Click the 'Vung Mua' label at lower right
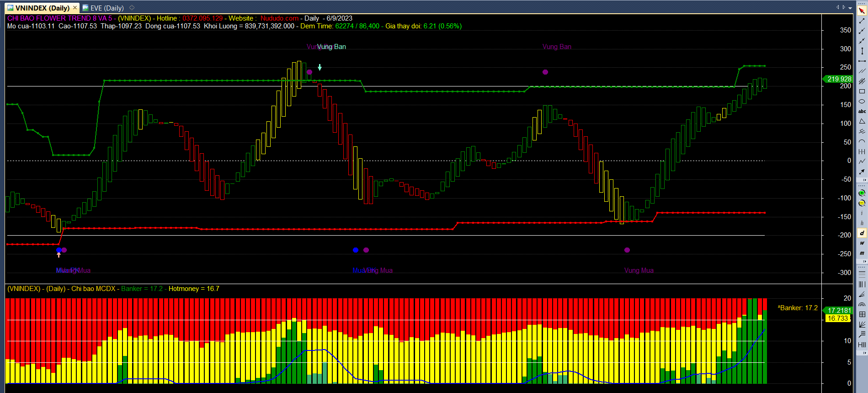868x393 pixels. 639,270
